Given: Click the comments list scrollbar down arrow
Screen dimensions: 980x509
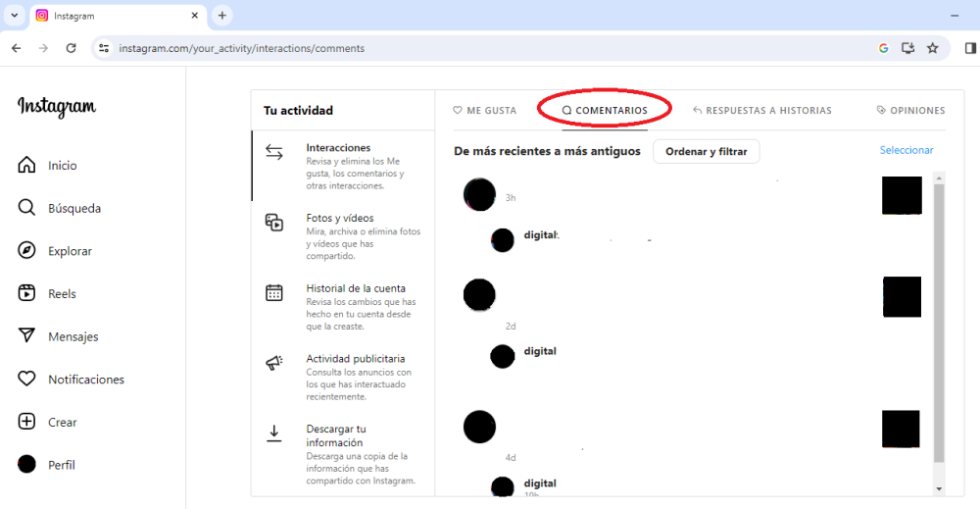Looking at the screenshot, I should click(939, 488).
